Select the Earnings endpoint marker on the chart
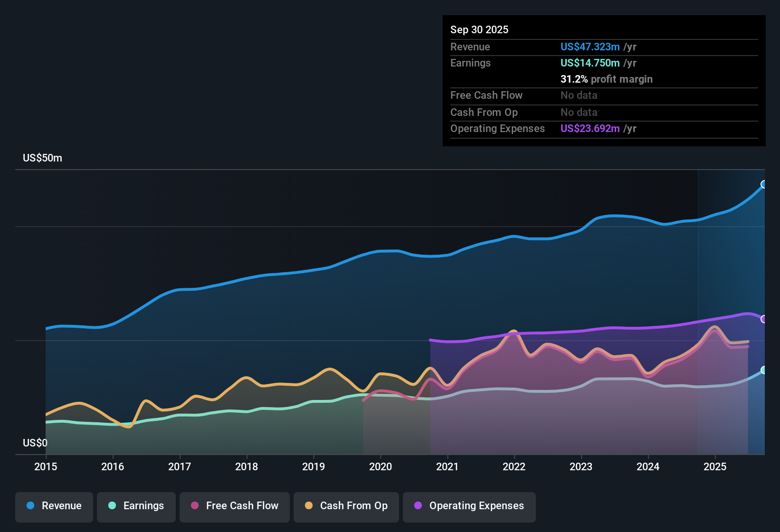This screenshot has height=532, width=780. [764, 370]
